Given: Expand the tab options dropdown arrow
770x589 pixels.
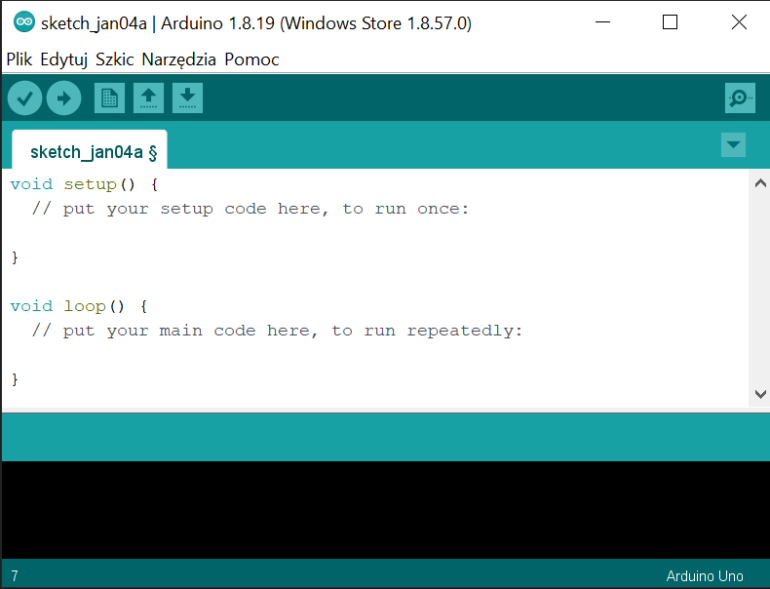Looking at the screenshot, I should point(733,145).
